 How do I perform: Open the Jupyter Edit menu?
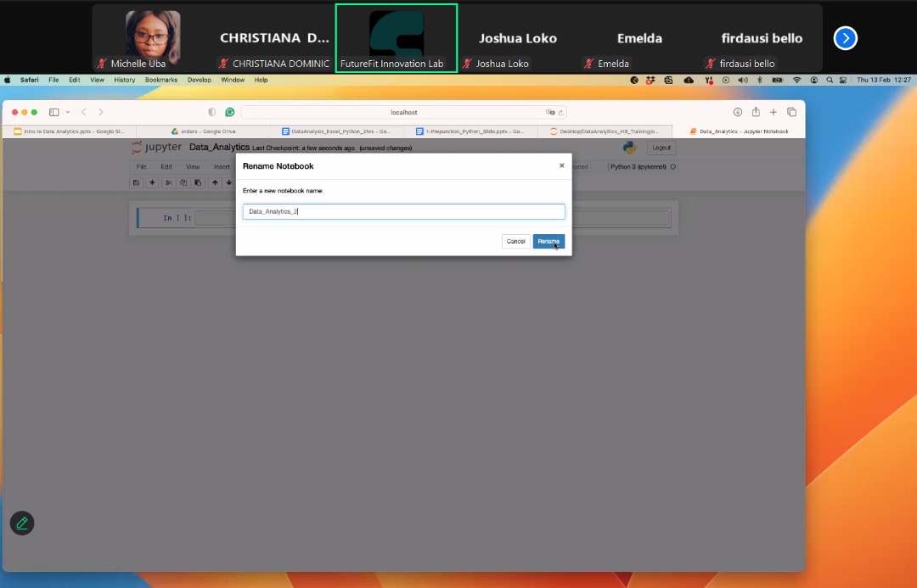166,167
